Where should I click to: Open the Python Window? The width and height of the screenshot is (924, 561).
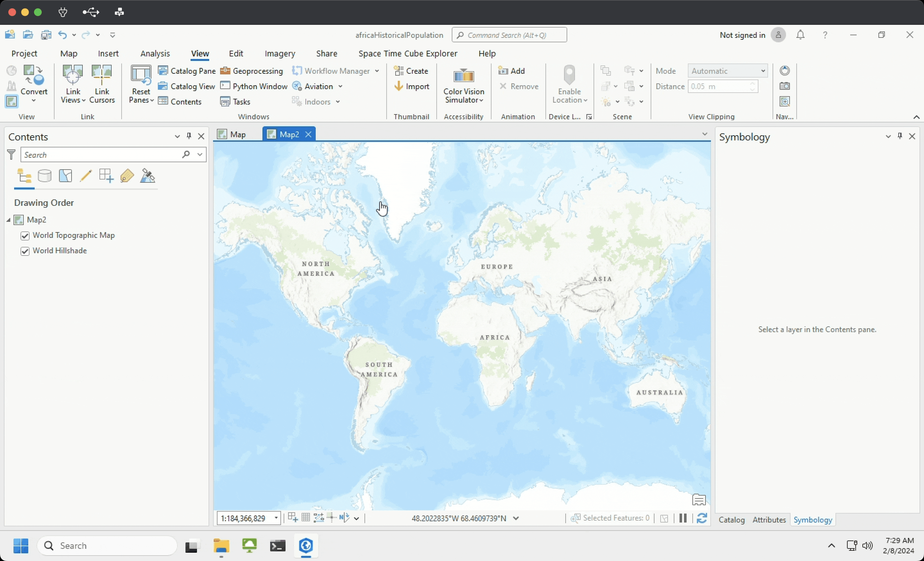click(x=254, y=86)
